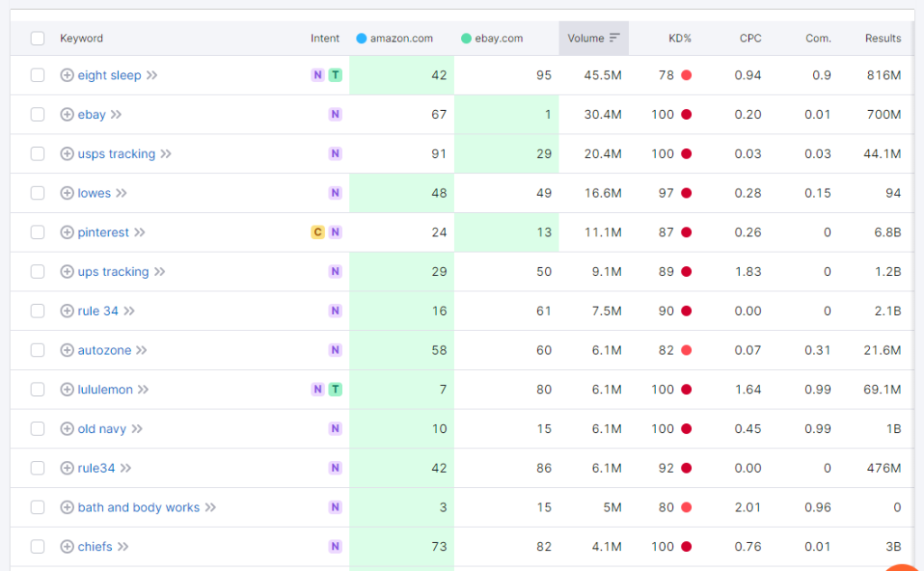This screenshot has width=924, height=571.
Task: Select the chiefs row checkbox
Action: click(x=38, y=547)
